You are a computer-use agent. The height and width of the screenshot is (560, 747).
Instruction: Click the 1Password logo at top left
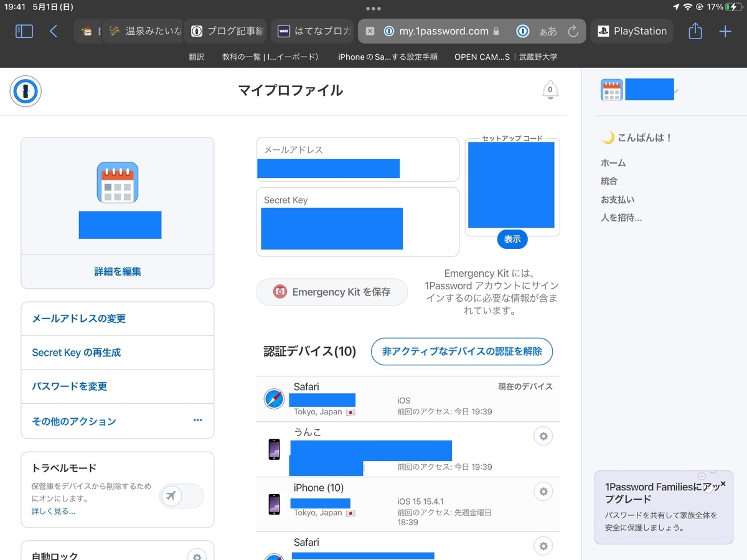(x=26, y=91)
